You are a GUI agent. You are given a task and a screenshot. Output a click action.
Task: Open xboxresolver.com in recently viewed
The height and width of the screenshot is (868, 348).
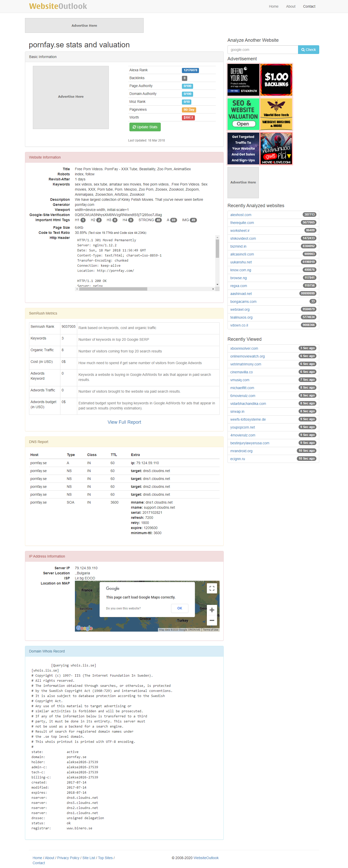[x=244, y=348]
